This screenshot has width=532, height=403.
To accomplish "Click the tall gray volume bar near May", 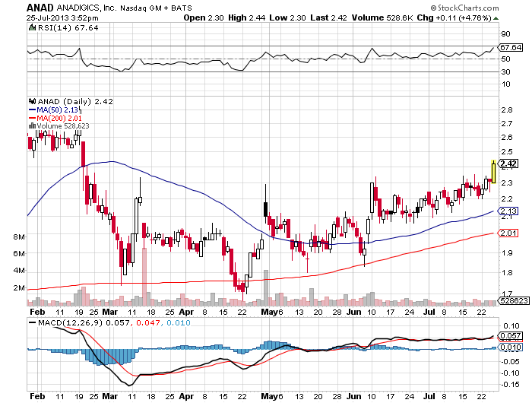I will pyautogui.click(x=266, y=288).
